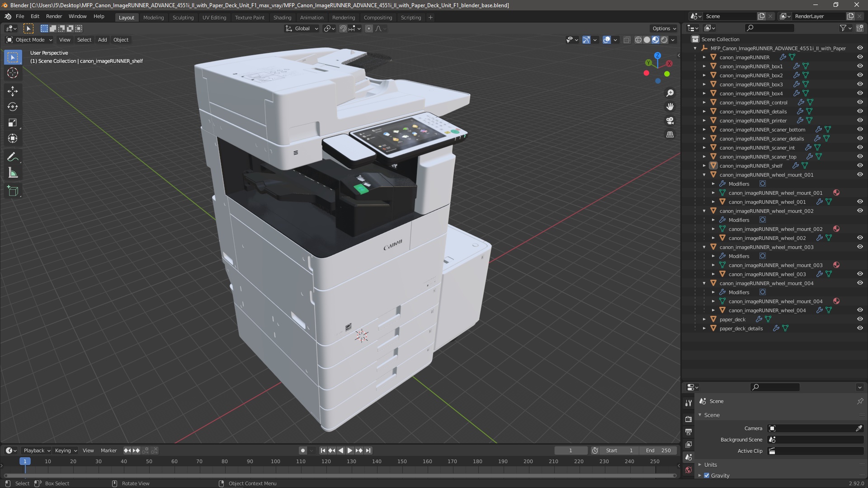Select the Annotate tool

click(13, 157)
